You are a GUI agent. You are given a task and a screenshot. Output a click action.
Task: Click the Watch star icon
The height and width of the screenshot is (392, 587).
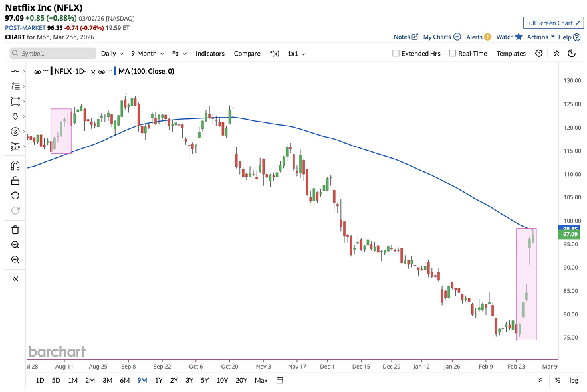(519, 37)
